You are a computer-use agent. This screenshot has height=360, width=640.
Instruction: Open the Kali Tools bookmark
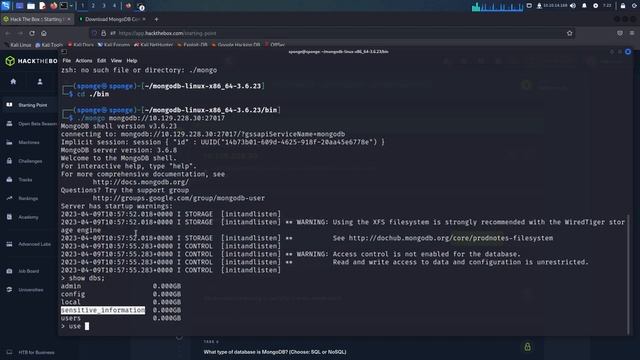[49, 45]
